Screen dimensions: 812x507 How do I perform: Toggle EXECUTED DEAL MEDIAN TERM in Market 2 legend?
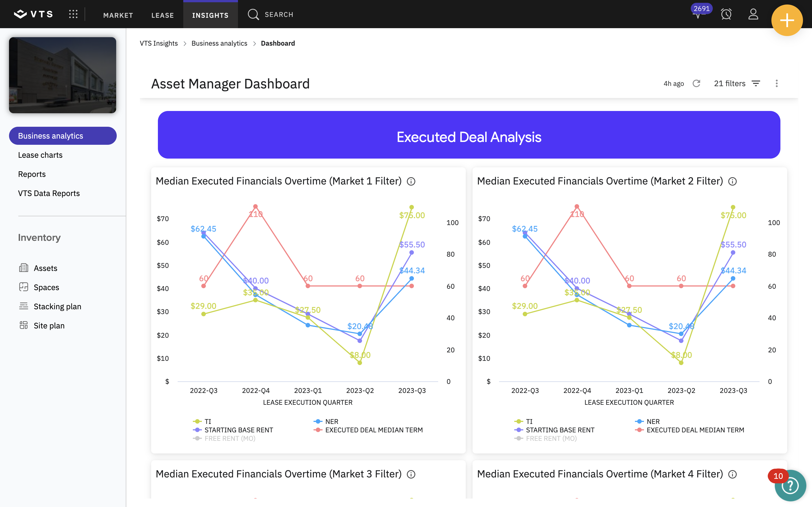coord(690,430)
